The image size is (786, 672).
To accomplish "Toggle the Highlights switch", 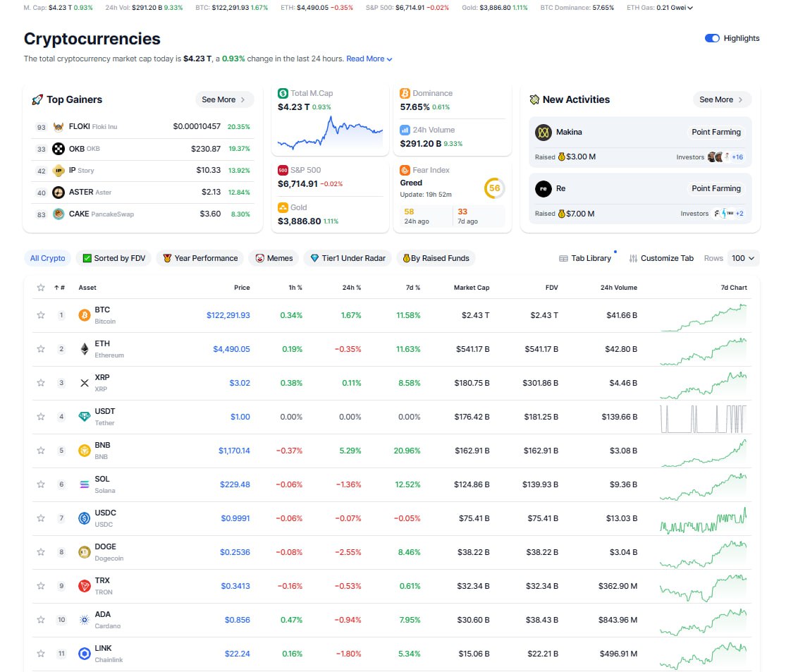I will coord(712,38).
